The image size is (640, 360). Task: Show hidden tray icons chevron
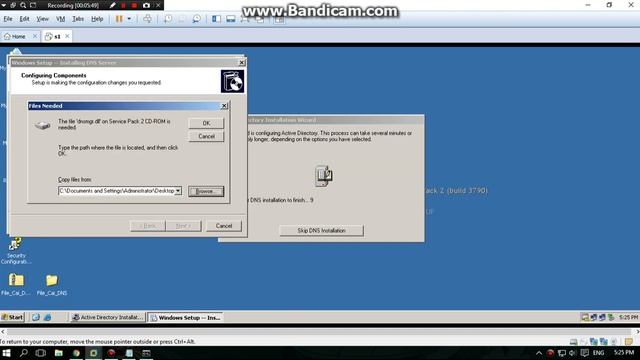[x=539, y=353]
